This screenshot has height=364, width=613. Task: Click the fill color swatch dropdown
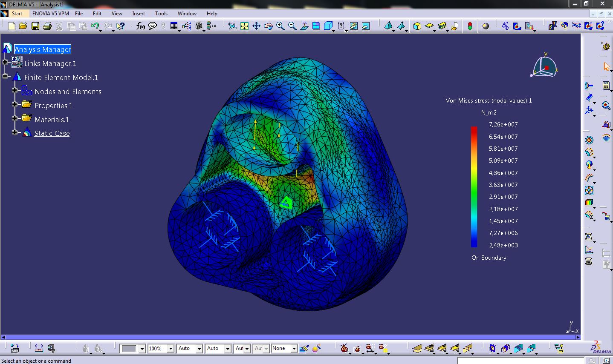coord(142,349)
